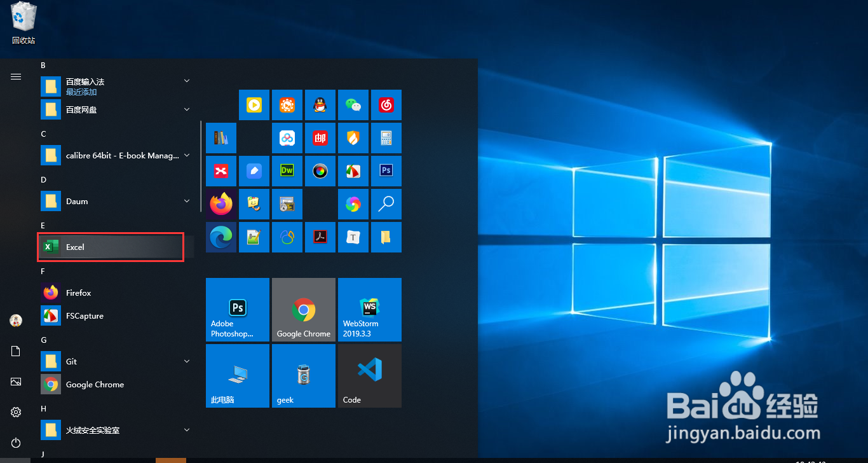The image size is (868, 463).
Task: Open the orange sunflower video tile
Action: (287, 105)
